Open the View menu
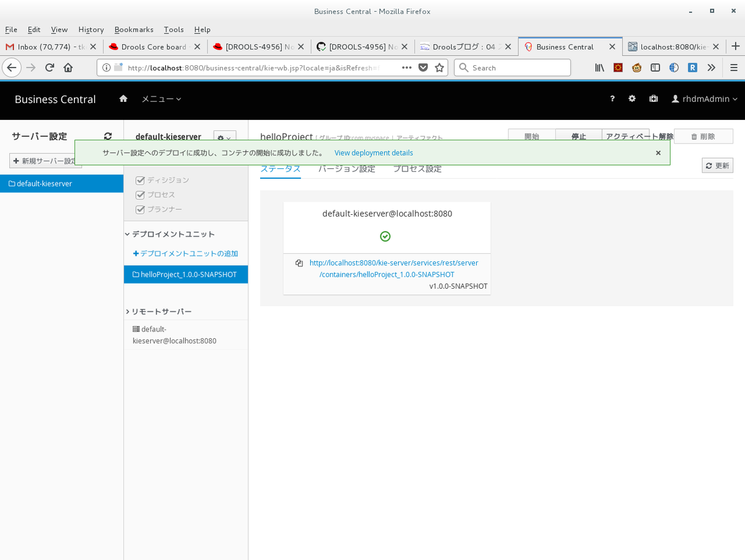 (60, 29)
